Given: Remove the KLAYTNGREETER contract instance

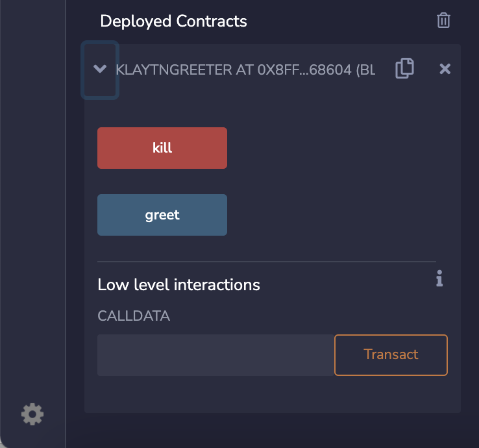Looking at the screenshot, I should tap(445, 69).
